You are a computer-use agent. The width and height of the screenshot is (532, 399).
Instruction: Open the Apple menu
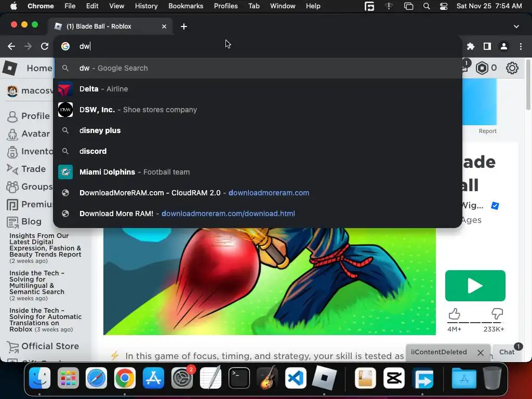click(14, 6)
